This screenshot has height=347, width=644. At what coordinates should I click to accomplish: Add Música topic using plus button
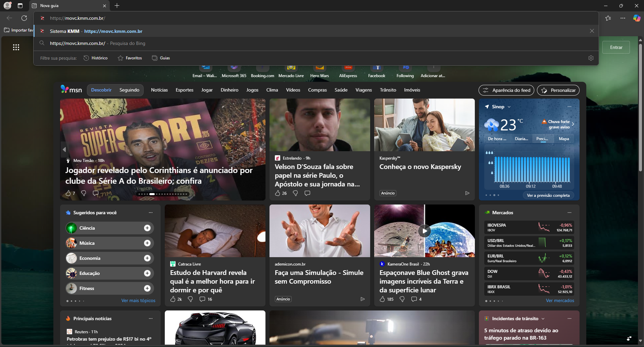147,243
